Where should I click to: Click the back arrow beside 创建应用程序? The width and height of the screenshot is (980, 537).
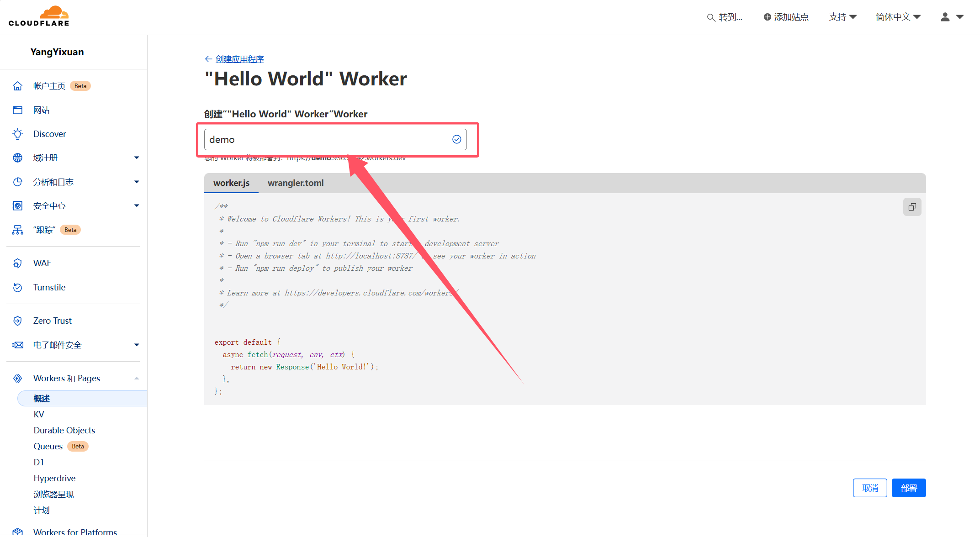pyautogui.click(x=208, y=59)
